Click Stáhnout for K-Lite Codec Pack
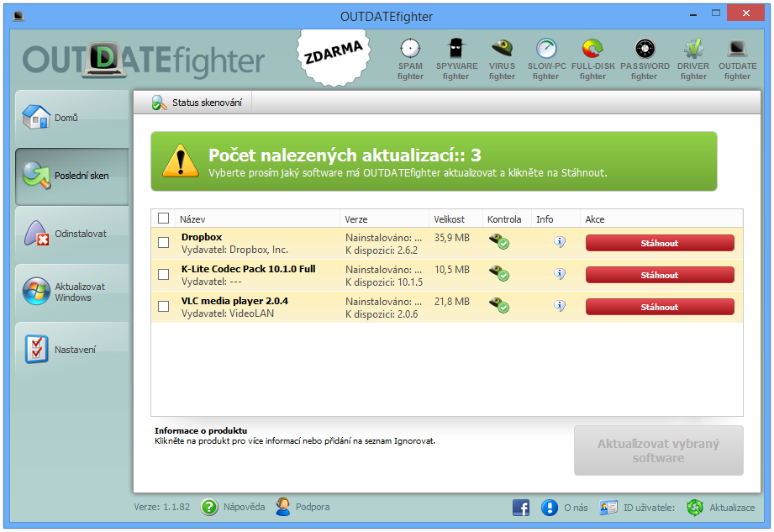The image size is (774, 532). pos(660,276)
